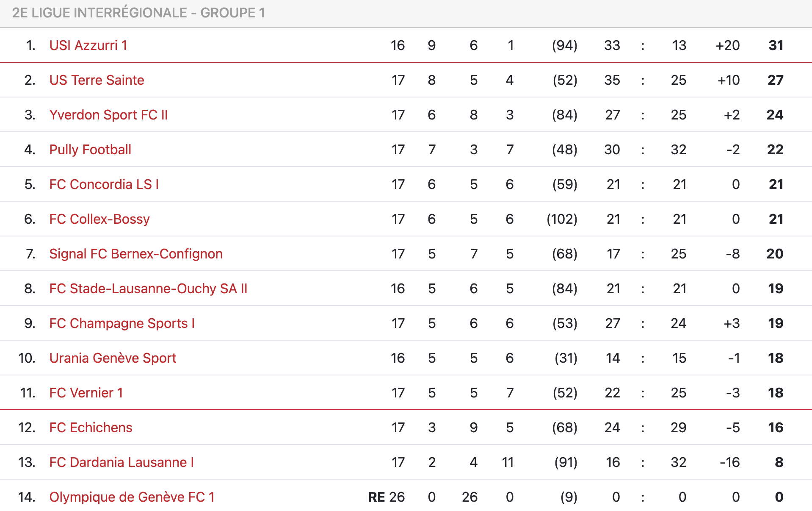Click FC Stade-Lausanne-Ouchy SA II link
This screenshot has height=511, width=812.
tap(148, 289)
